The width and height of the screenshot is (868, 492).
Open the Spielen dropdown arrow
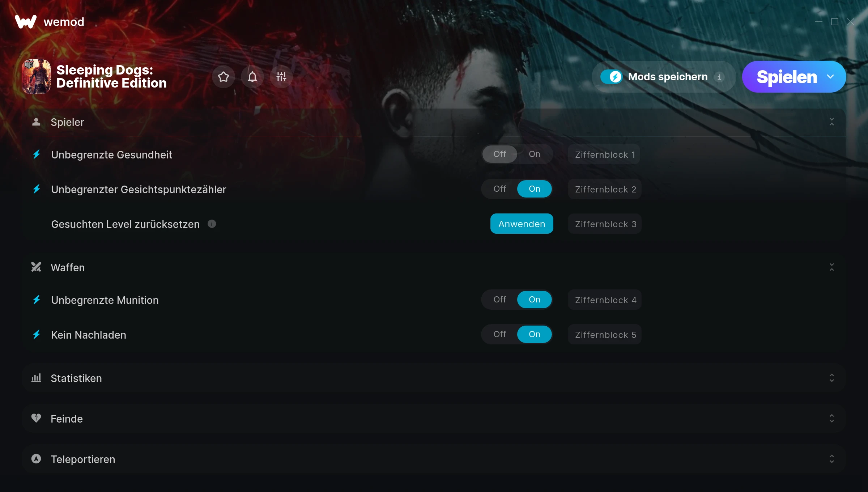point(830,77)
